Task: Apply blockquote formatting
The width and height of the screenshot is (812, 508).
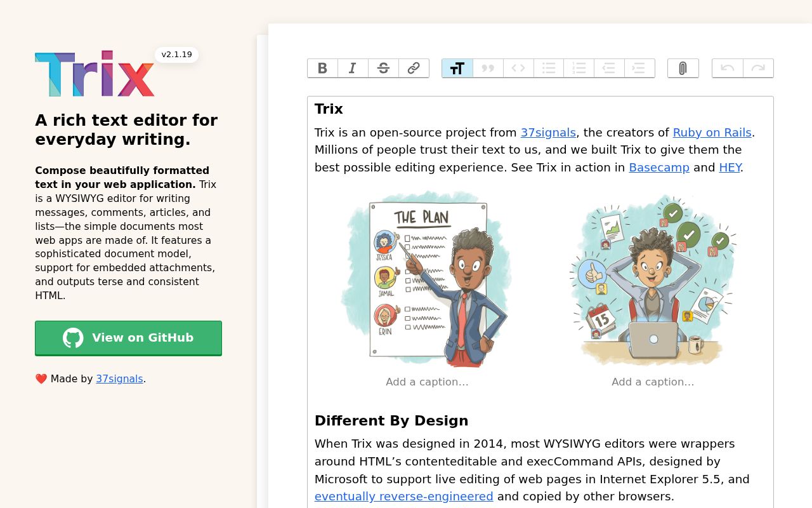Action: tap(488, 68)
